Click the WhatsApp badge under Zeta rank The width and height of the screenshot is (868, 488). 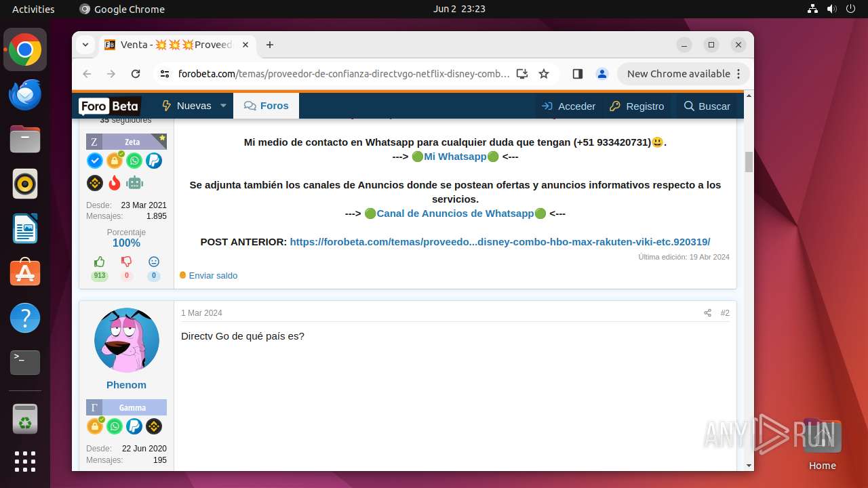(x=134, y=161)
